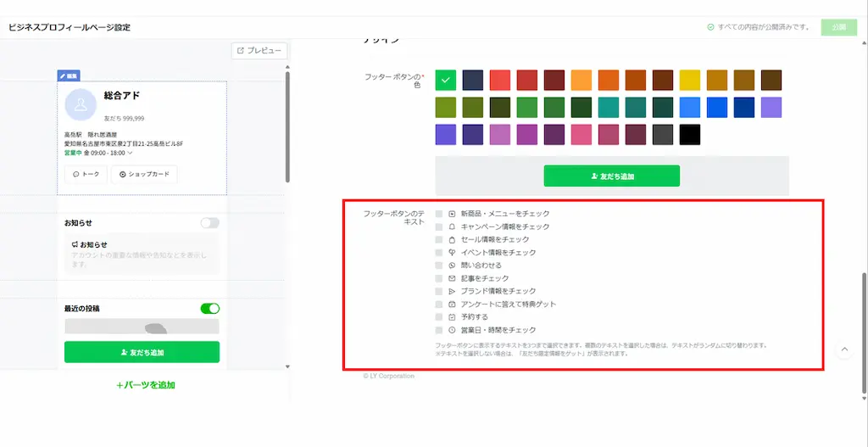Click the balloon icon beside イベント情報をチェック
This screenshot has height=447, width=868.
[452, 252]
